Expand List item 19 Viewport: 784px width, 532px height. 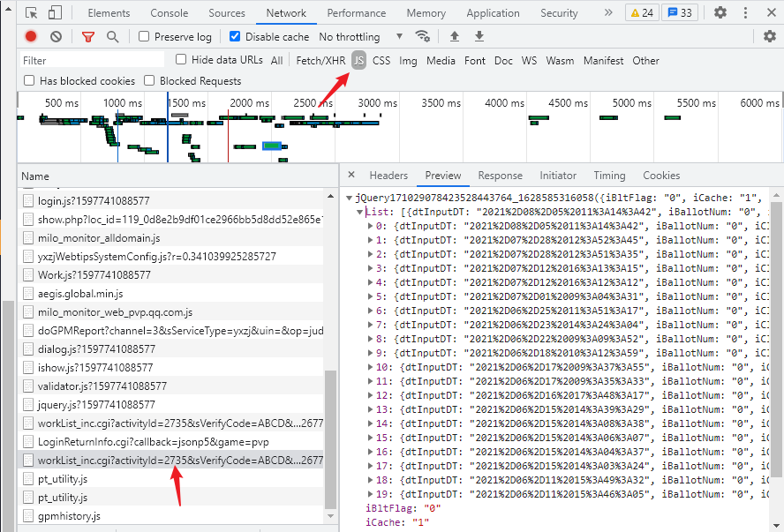click(371, 493)
